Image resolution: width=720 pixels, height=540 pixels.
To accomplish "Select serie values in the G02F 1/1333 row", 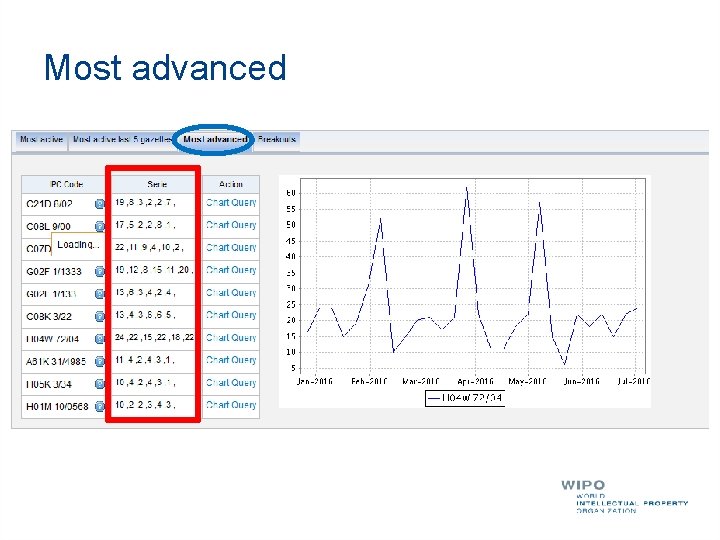I will click(x=154, y=270).
